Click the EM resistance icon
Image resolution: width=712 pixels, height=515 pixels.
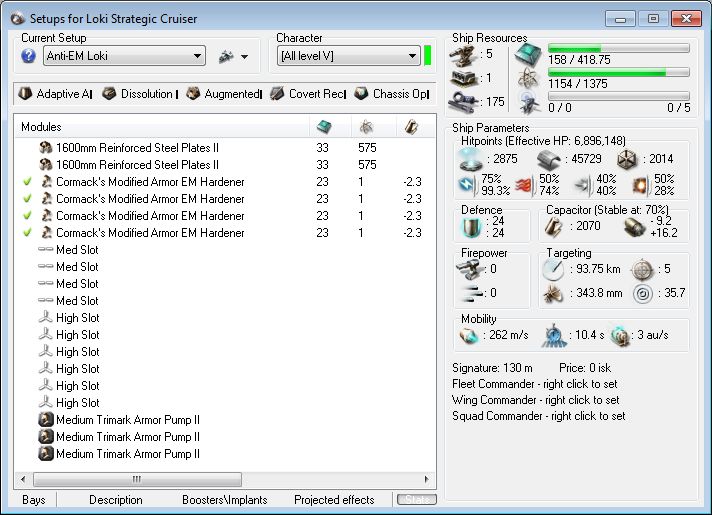point(467,184)
